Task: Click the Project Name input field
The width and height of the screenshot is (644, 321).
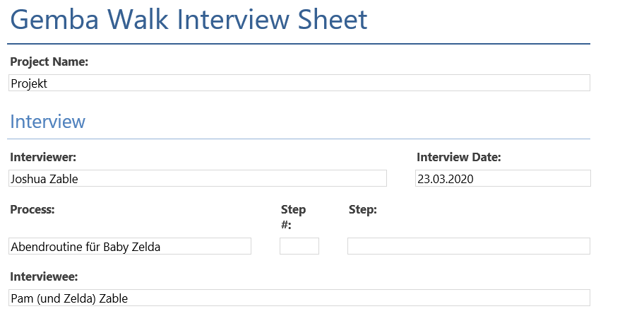Action: coord(299,83)
